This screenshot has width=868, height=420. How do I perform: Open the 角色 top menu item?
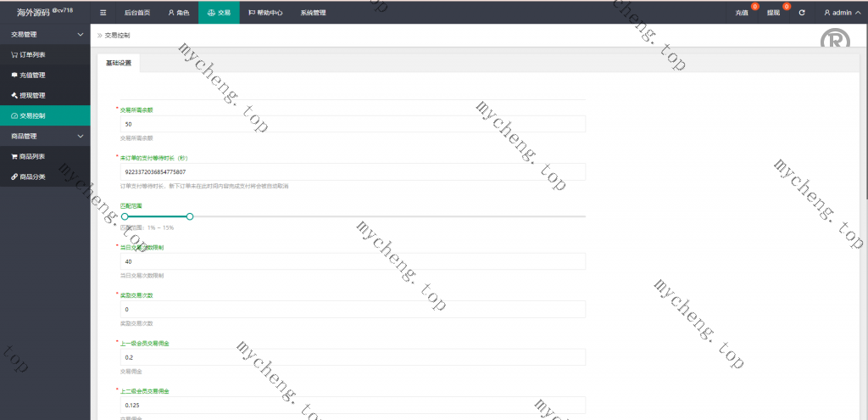click(x=178, y=13)
